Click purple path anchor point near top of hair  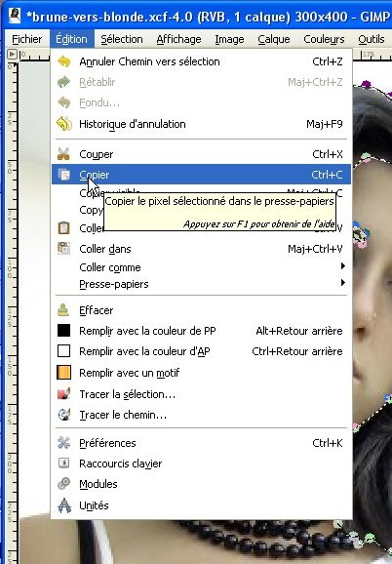(x=366, y=85)
